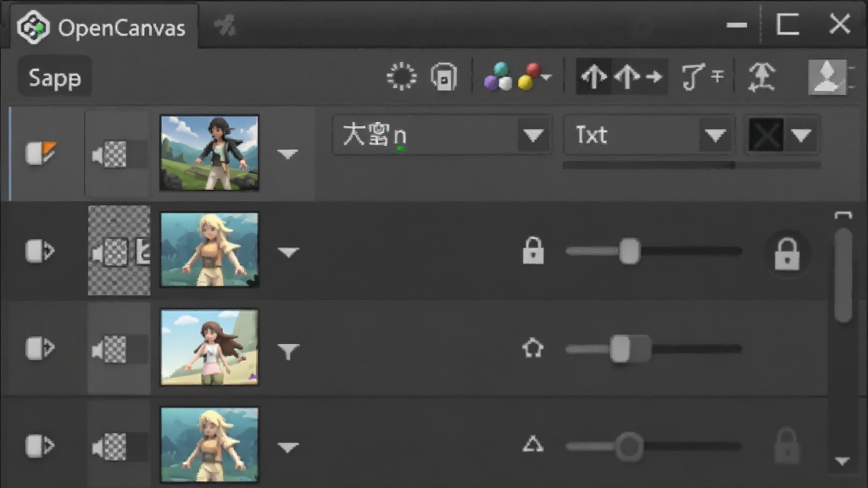This screenshot has height=488, width=868.
Task: Expand the arrow beside the fourth row thumbnail
Action: [x=288, y=447]
